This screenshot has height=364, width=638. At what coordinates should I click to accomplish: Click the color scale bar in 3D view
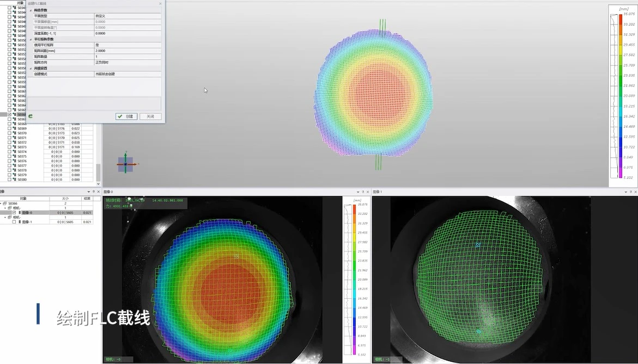click(619, 96)
